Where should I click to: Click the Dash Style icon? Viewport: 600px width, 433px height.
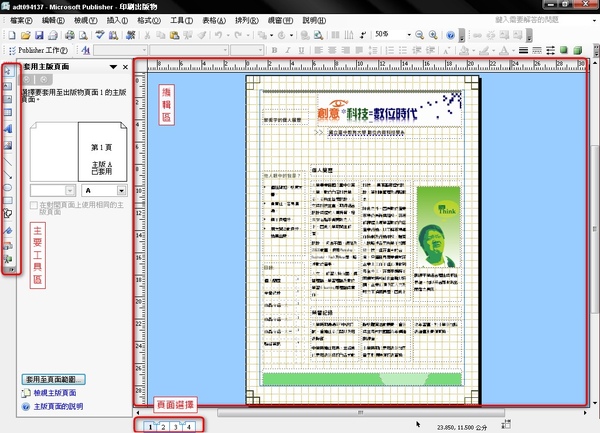[x=537, y=50]
